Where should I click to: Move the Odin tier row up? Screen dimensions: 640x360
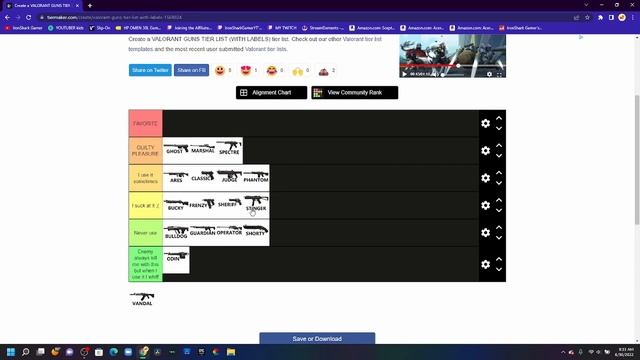499,259
